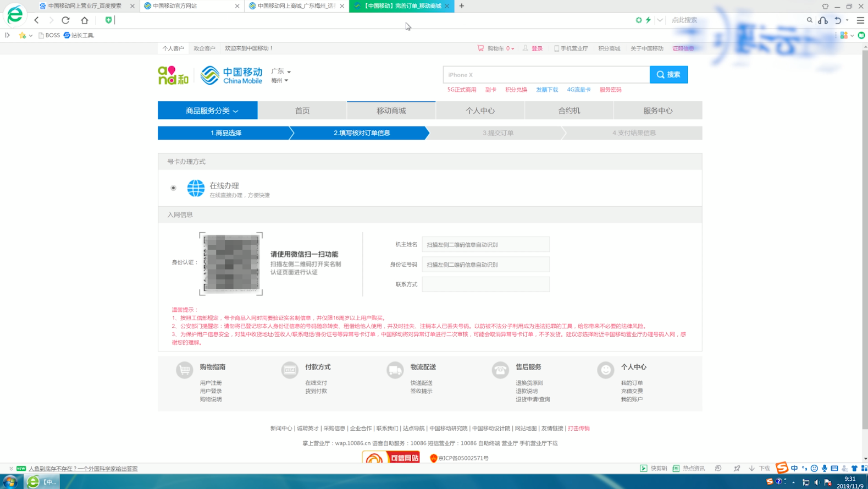Click the globe icon for 在线办理
The width and height of the screenshot is (868, 489).
[x=196, y=188]
